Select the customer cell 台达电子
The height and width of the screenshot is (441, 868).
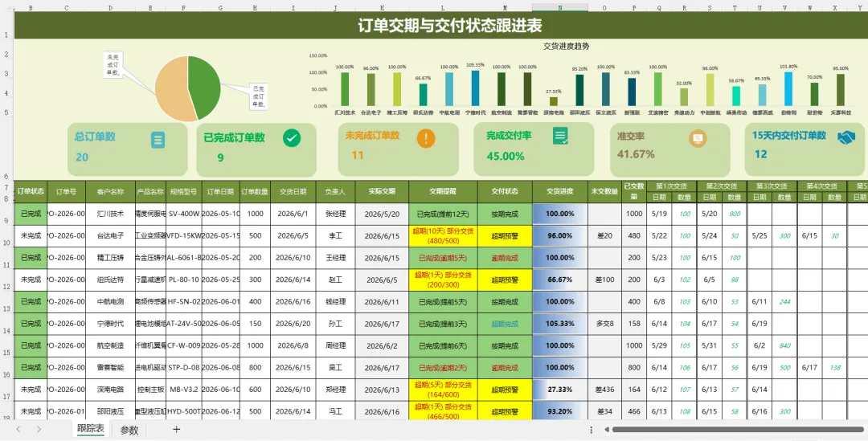point(110,235)
